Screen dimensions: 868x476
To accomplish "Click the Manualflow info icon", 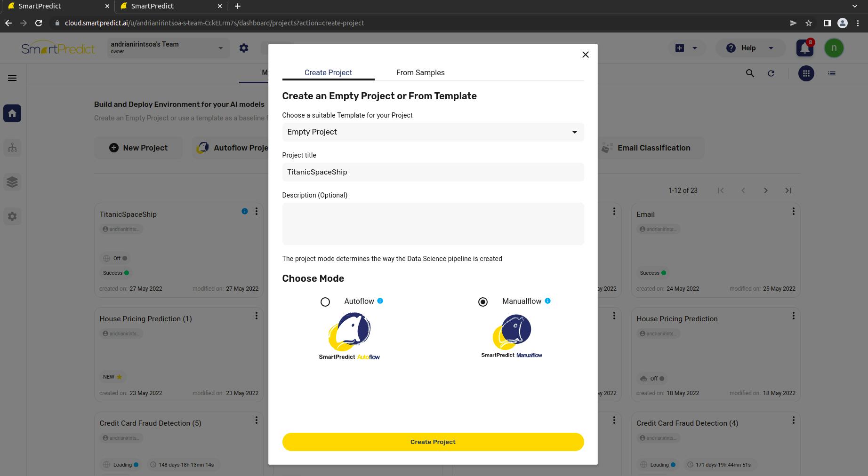I will [547, 301].
